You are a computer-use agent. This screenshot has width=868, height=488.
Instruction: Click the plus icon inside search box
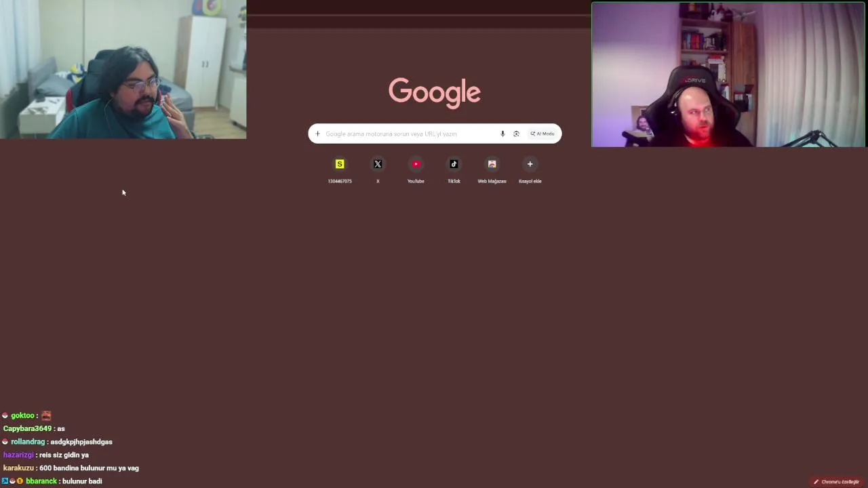[317, 134]
